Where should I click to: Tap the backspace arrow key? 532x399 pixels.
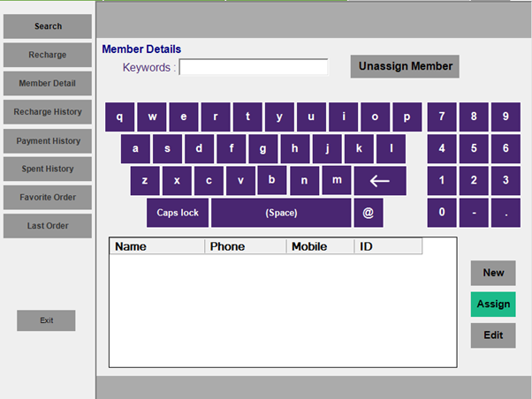click(380, 181)
